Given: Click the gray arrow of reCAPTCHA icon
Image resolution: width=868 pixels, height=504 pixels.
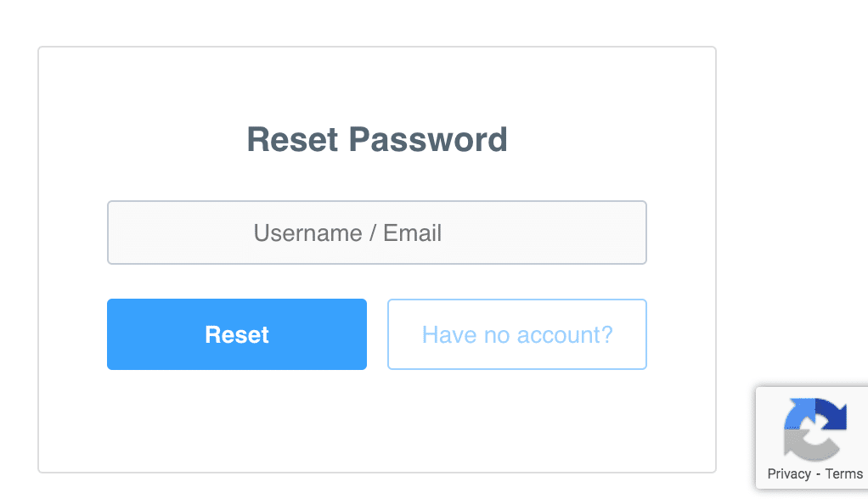Looking at the screenshot, I should coord(809,445).
